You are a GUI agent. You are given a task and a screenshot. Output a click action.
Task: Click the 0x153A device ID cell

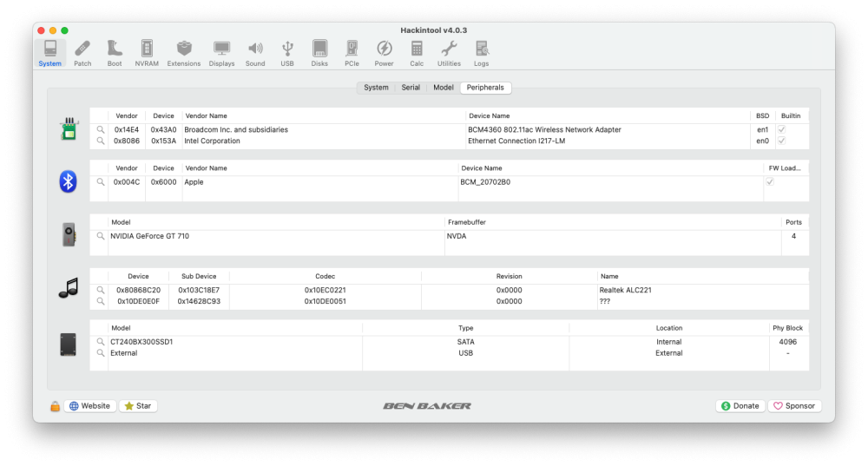pyautogui.click(x=163, y=141)
